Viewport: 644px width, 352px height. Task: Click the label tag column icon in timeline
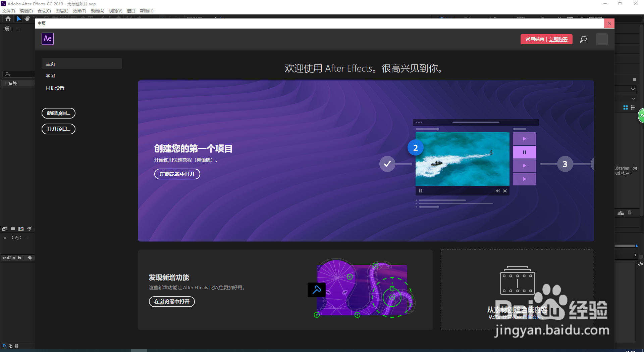coord(30,258)
